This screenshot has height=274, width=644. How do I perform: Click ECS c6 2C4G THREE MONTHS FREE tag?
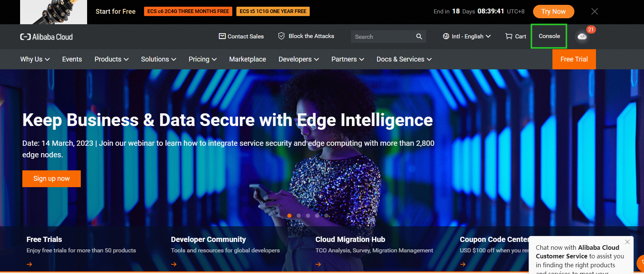(188, 11)
